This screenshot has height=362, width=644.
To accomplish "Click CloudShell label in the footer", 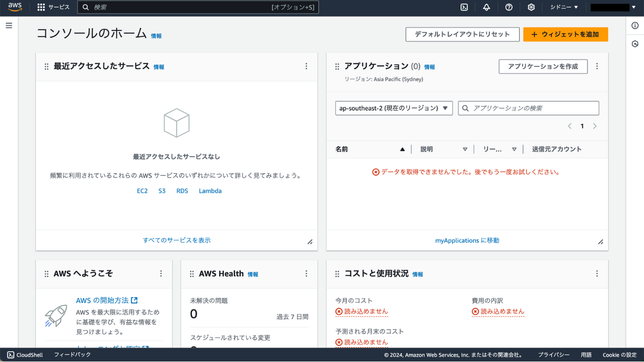I will click(30, 355).
